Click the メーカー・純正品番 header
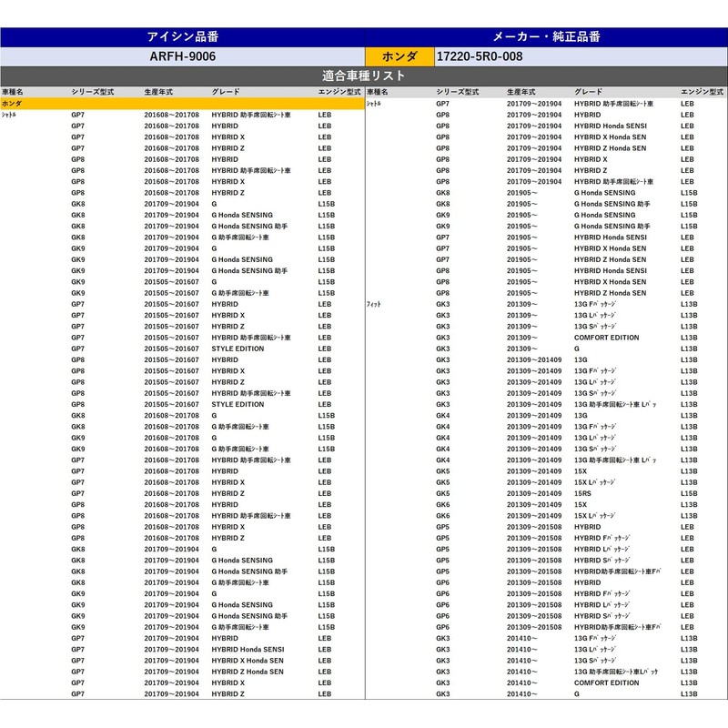 pos(546,36)
